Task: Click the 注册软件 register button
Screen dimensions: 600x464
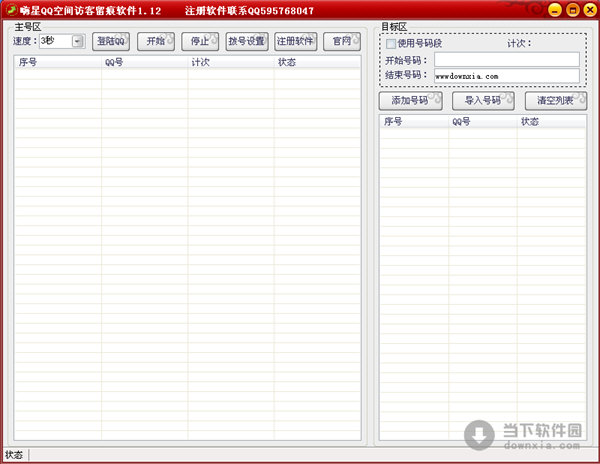Action: (x=295, y=41)
